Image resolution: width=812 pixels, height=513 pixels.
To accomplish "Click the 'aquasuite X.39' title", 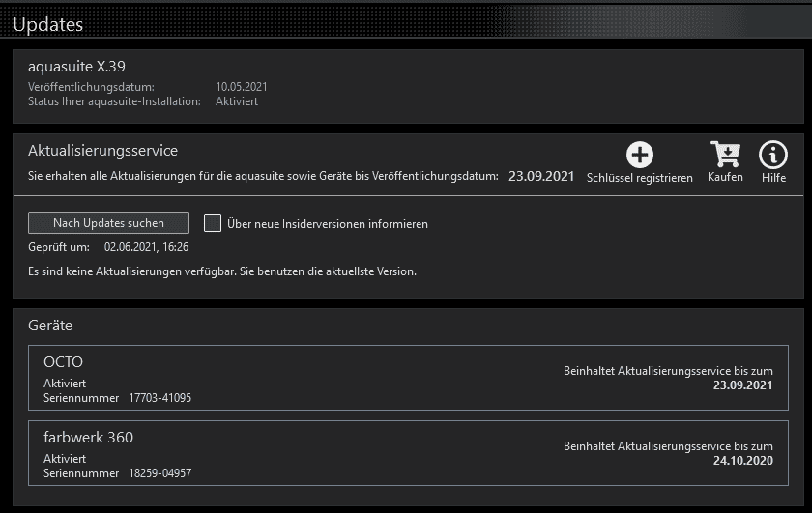I will [x=76, y=67].
